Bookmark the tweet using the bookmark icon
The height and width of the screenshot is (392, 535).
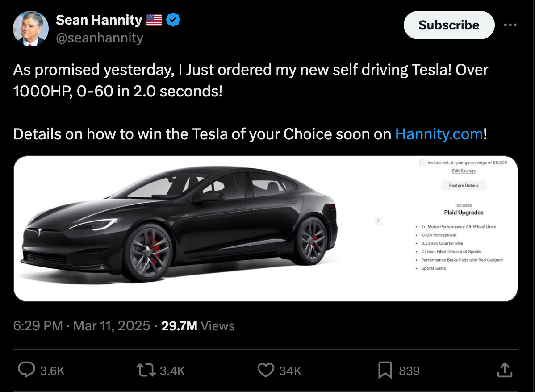(x=385, y=370)
